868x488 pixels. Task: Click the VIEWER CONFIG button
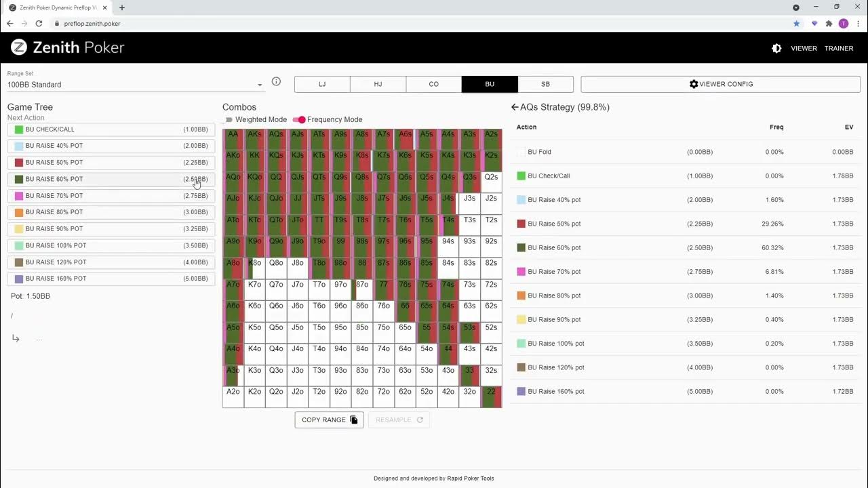coord(722,84)
